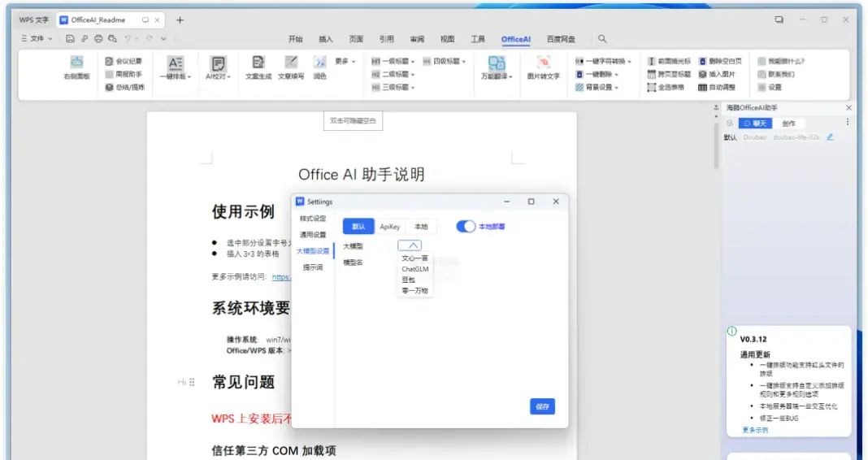Click 删除空白页 in the ribbon

tap(719, 62)
